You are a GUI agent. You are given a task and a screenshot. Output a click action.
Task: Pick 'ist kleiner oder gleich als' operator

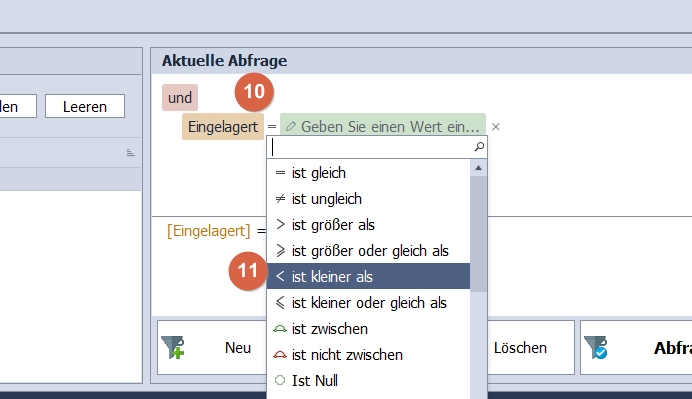point(369,302)
